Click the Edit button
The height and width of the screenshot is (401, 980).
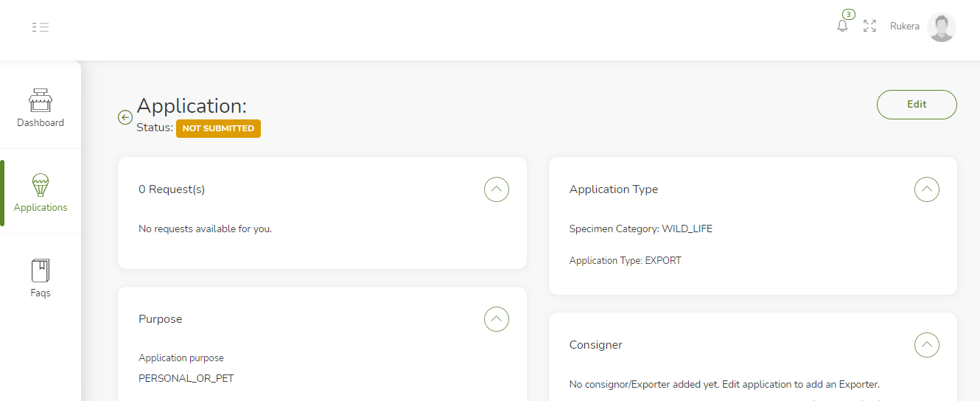pyautogui.click(x=916, y=105)
